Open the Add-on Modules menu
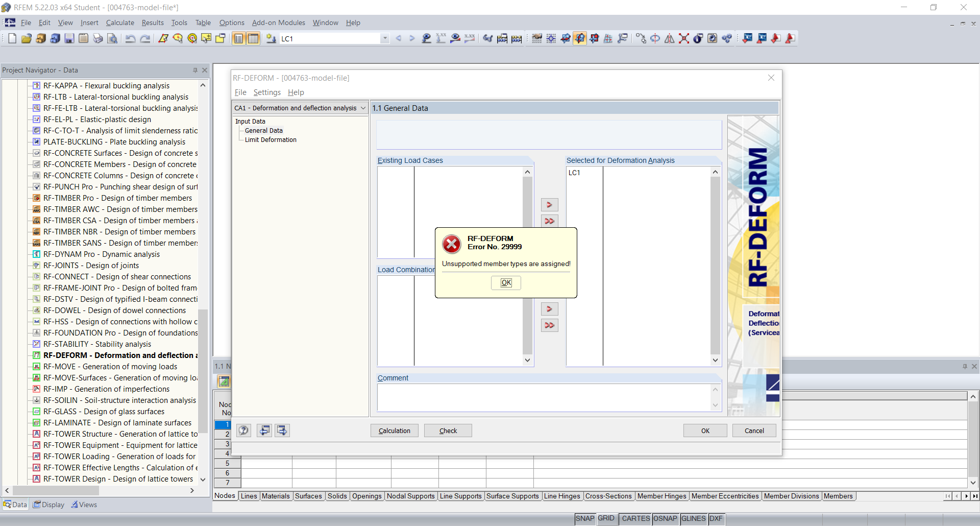 (x=279, y=22)
